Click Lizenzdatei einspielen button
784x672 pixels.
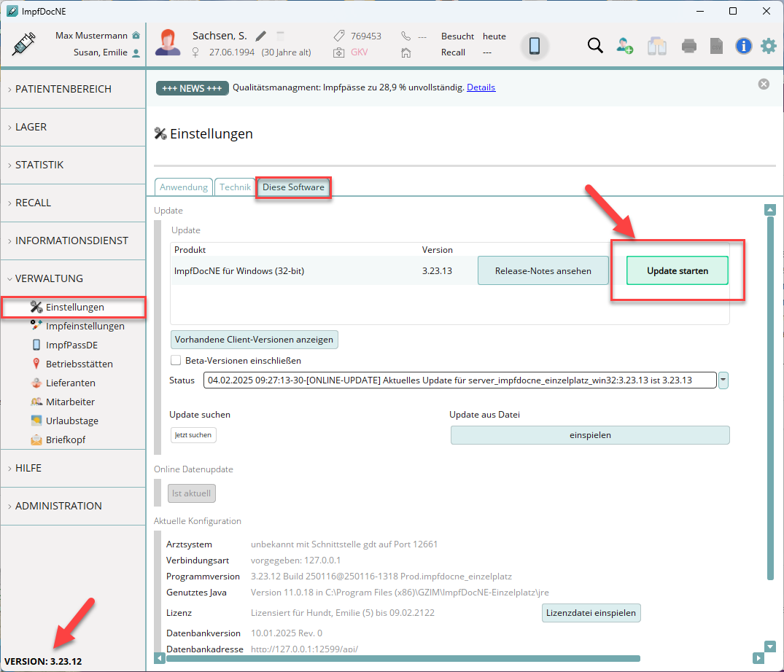click(x=591, y=613)
